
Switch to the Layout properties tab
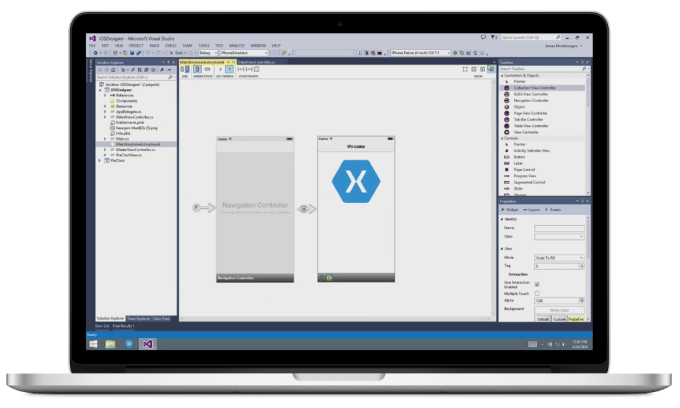(x=531, y=210)
